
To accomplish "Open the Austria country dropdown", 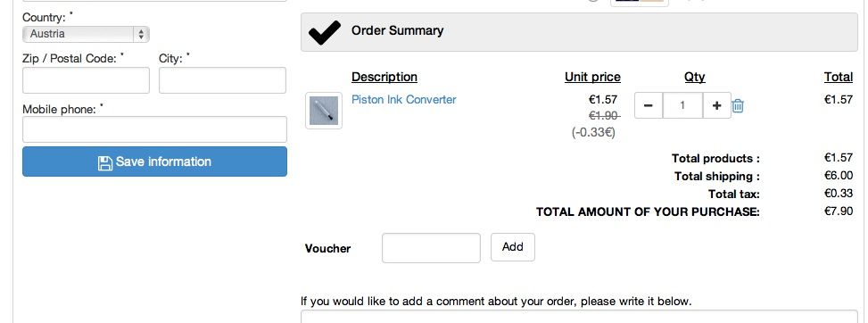I will 86,34.
